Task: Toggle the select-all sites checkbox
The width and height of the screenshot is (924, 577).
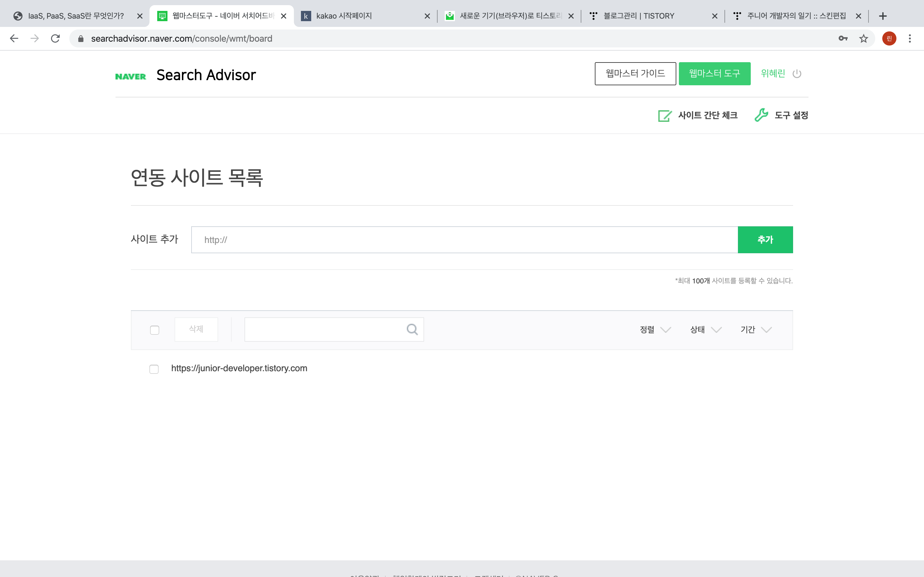Action: 155,330
